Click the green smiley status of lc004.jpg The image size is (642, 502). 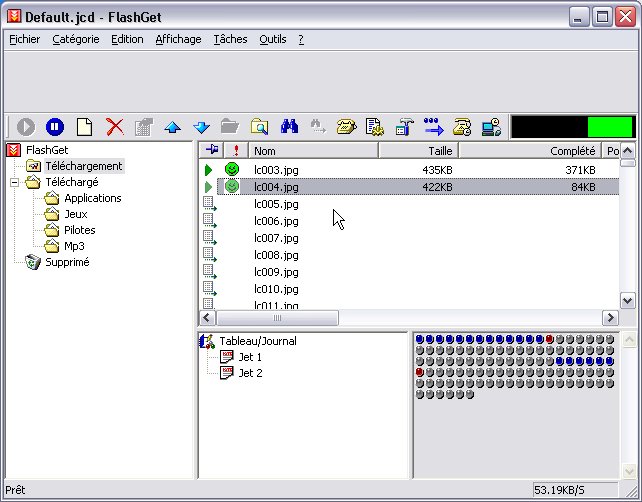232,187
